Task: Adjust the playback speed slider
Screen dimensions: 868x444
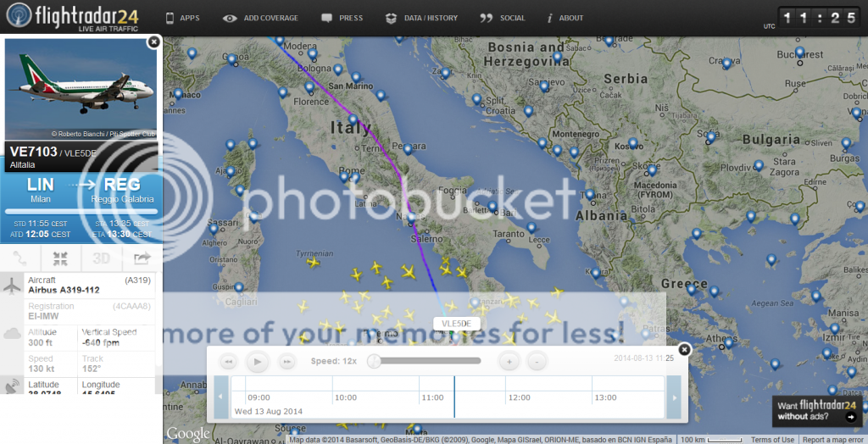Action: [x=374, y=362]
